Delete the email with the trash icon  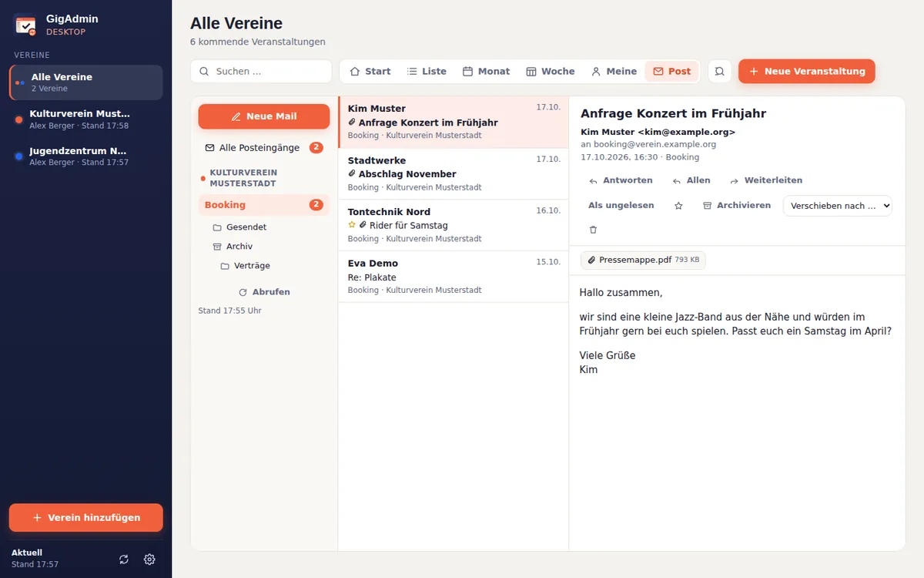tap(593, 230)
